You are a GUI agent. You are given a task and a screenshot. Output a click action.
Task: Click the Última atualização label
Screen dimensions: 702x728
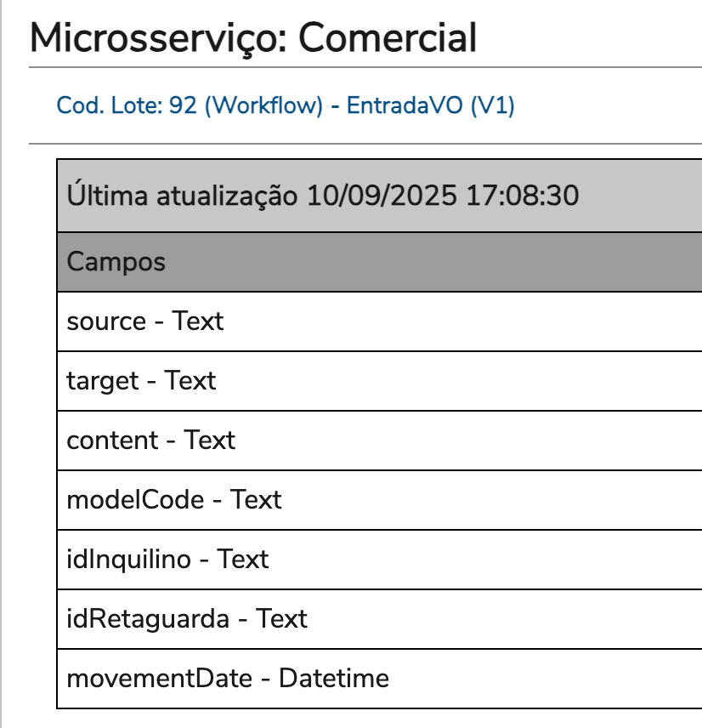[182, 196]
